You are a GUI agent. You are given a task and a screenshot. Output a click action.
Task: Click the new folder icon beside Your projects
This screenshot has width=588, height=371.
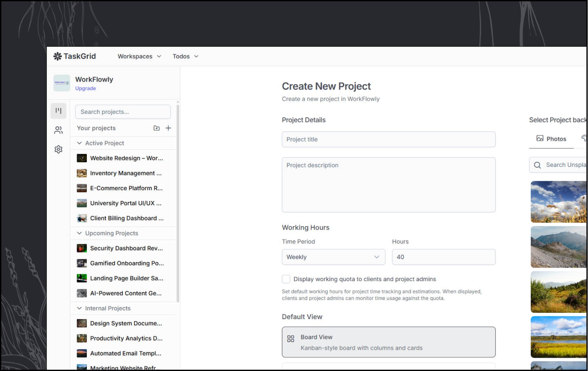(x=157, y=128)
